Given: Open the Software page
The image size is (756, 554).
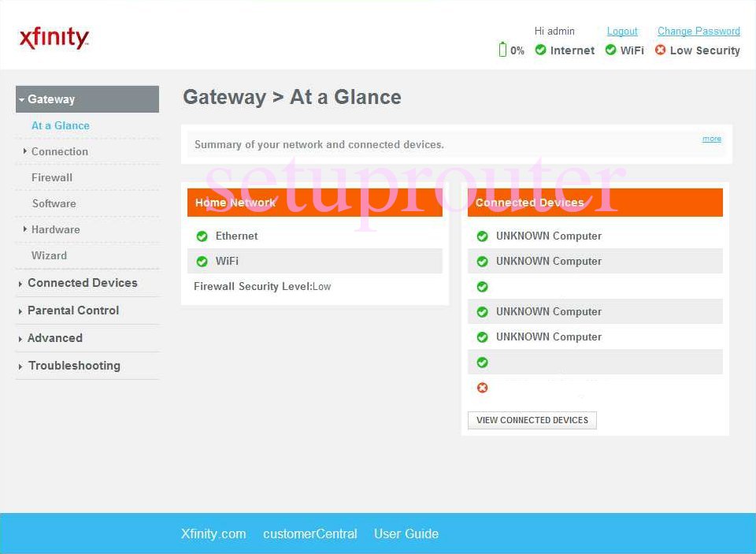Looking at the screenshot, I should pyautogui.click(x=54, y=203).
